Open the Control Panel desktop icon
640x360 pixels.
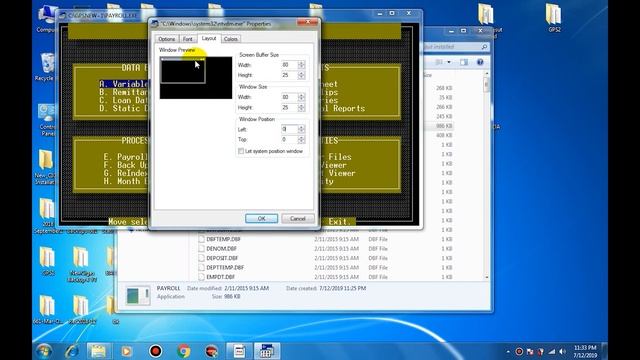(46, 120)
